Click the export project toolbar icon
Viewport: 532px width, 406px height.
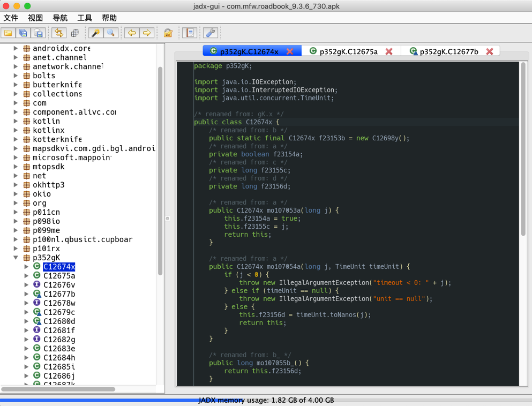click(38, 33)
